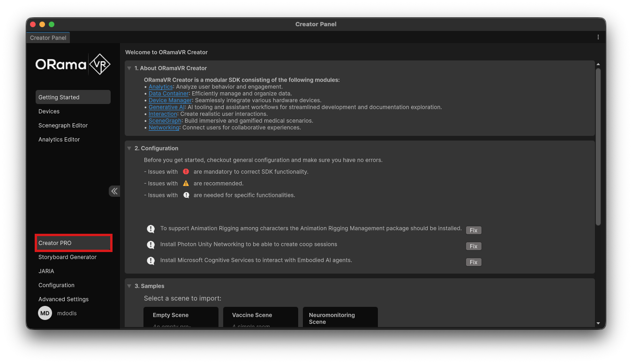Open the SceneGraph module link
Screen dimensions: 632x364
click(x=165, y=121)
